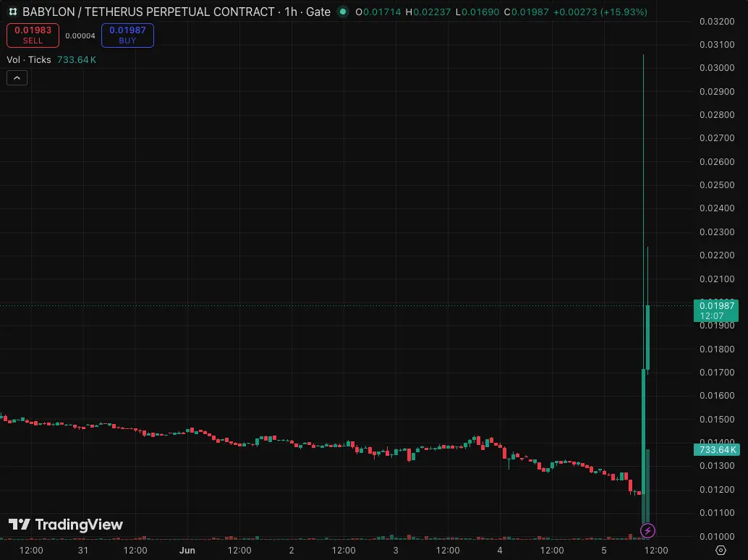Click the Jun date label on time axis
The width and height of the screenshot is (748, 560).
coord(187,550)
